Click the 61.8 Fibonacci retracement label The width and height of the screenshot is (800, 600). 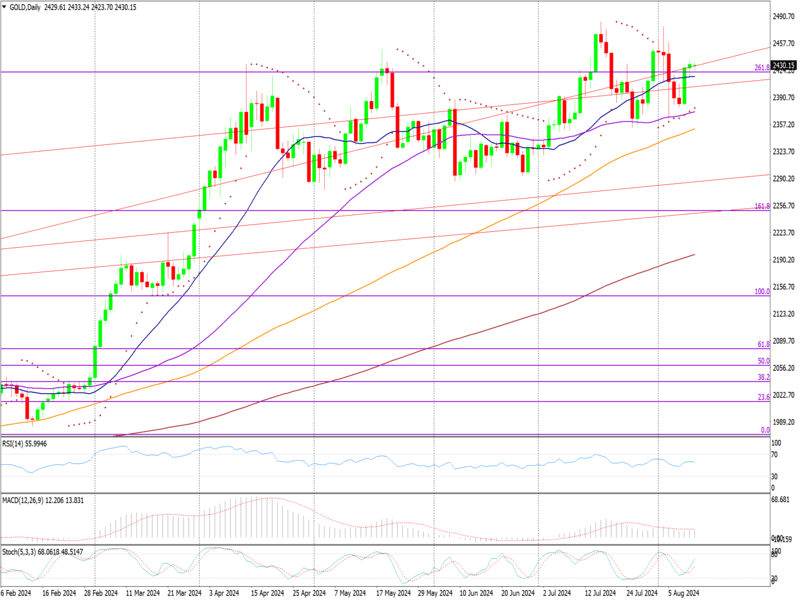tap(763, 344)
